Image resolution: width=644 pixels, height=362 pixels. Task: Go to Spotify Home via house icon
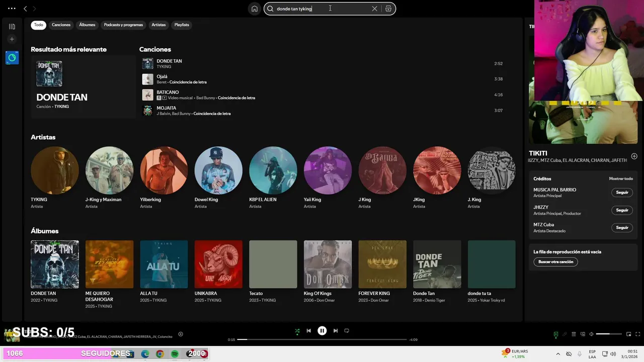(255, 9)
